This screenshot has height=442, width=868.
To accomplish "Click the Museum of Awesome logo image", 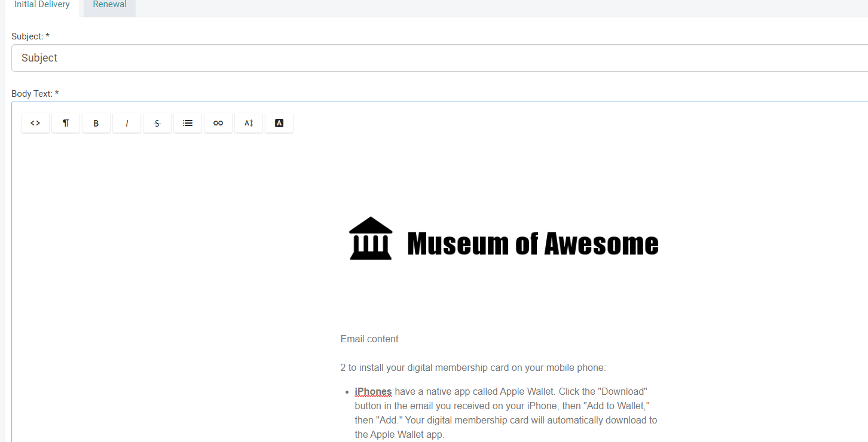I will 504,239.
